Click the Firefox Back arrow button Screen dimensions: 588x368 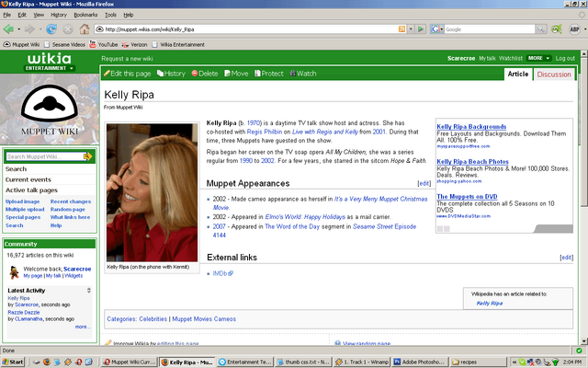coord(8,29)
